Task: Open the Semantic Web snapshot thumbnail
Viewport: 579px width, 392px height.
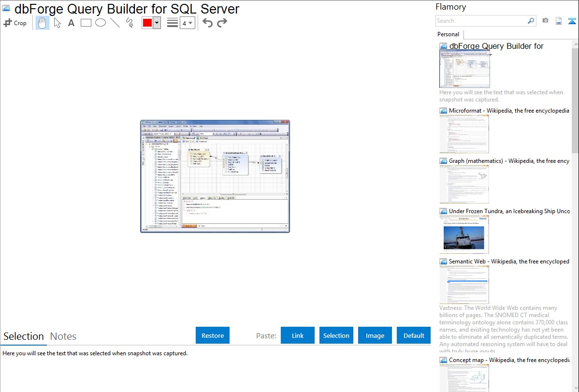Action: [x=464, y=285]
